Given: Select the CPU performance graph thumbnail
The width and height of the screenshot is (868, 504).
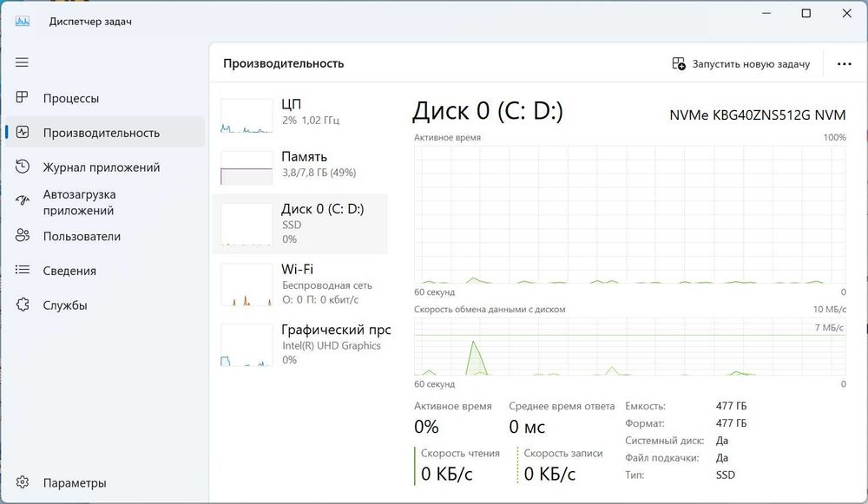Looking at the screenshot, I should pos(247,115).
